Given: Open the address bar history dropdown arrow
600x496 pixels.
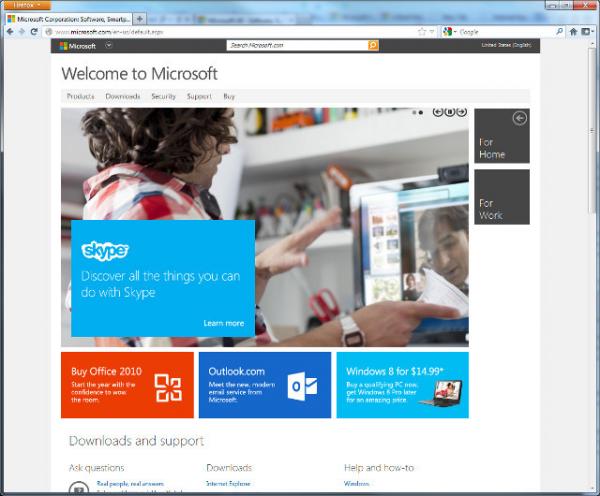Looking at the screenshot, I should pyautogui.click(x=432, y=32).
